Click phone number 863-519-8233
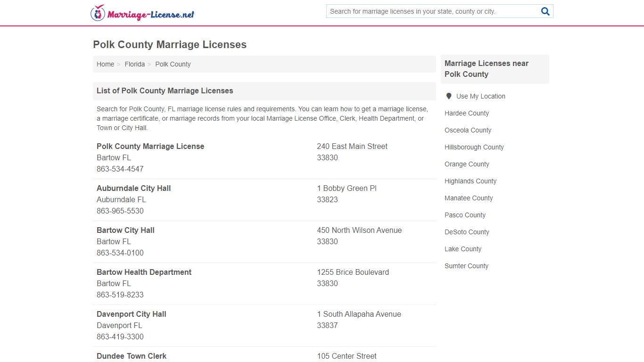644x362 pixels. [x=120, y=295]
